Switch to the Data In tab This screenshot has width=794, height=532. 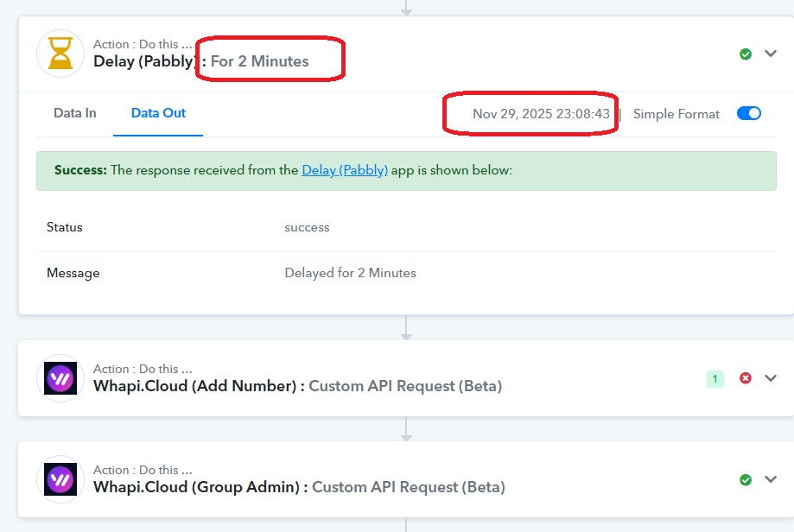coord(75,113)
